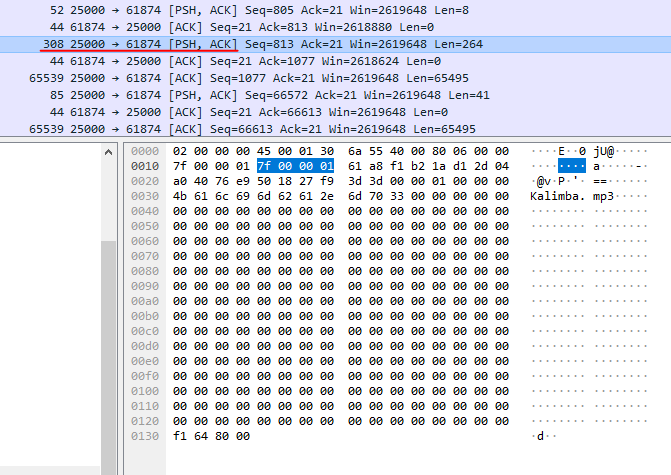Select the ACK packet with Ack=1077
The image size is (671, 475).
336,61
